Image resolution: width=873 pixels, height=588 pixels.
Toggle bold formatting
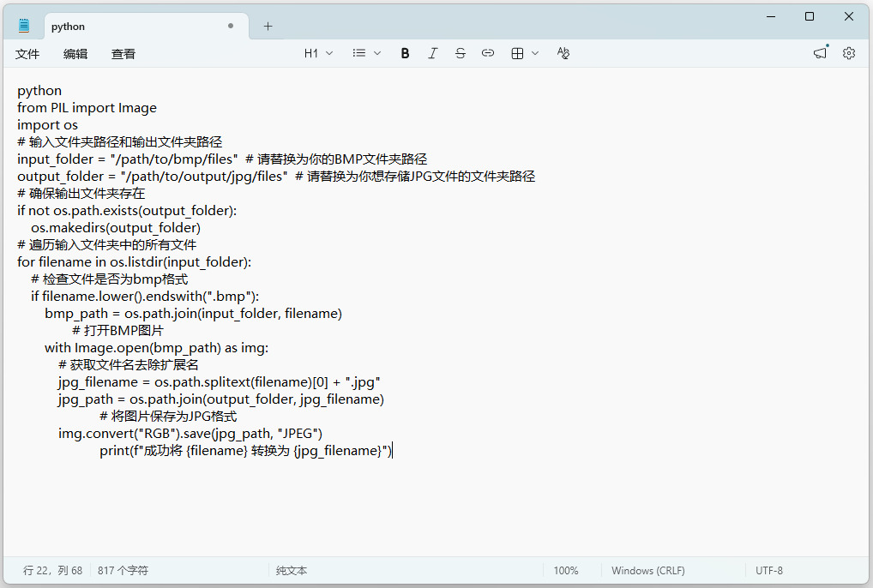coord(405,53)
